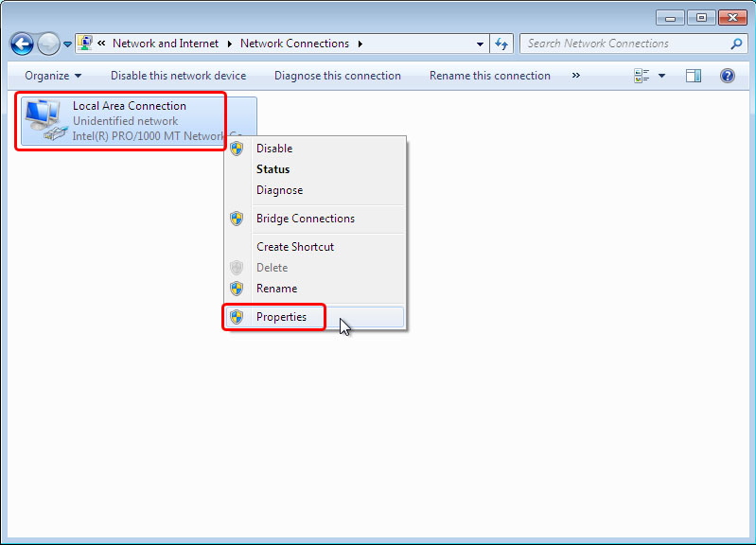Refresh the Network Connections view

tap(501, 44)
